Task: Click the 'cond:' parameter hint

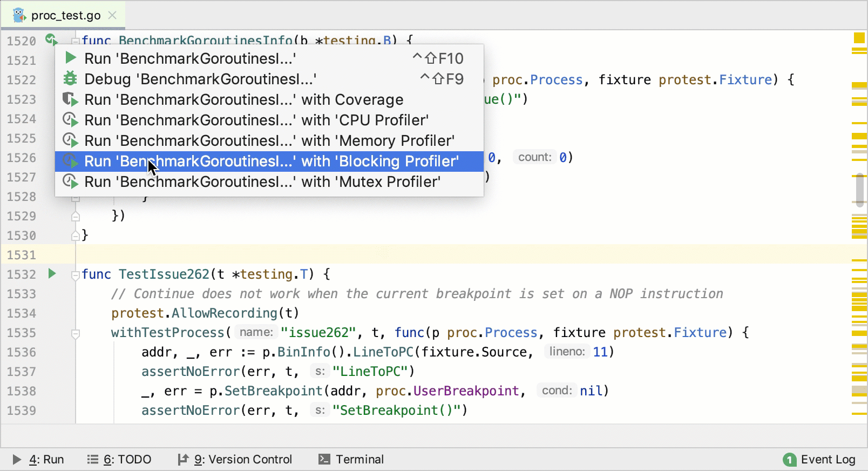Action: (x=557, y=391)
